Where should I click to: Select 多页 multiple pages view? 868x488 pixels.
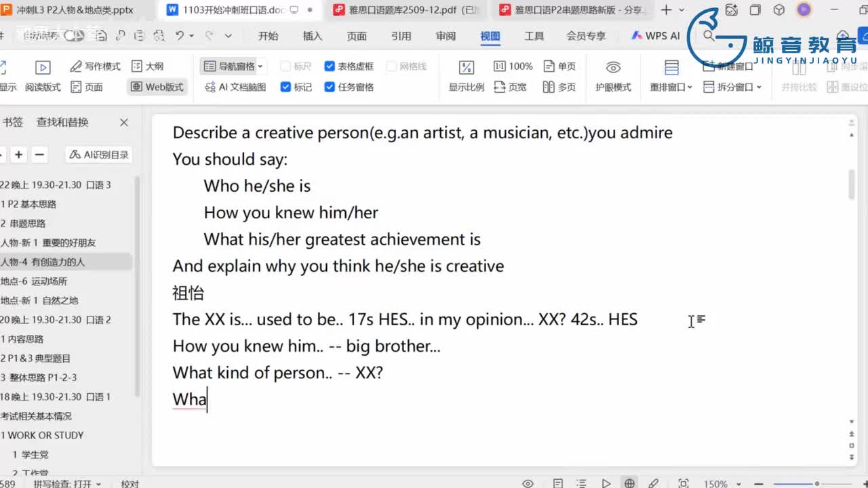(560, 87)
